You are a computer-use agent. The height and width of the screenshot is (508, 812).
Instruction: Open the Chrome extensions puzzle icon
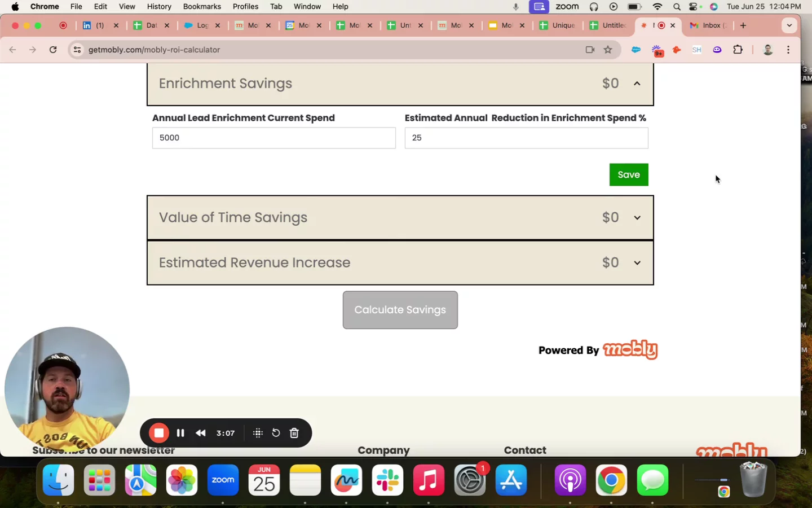tap(738, 50)
